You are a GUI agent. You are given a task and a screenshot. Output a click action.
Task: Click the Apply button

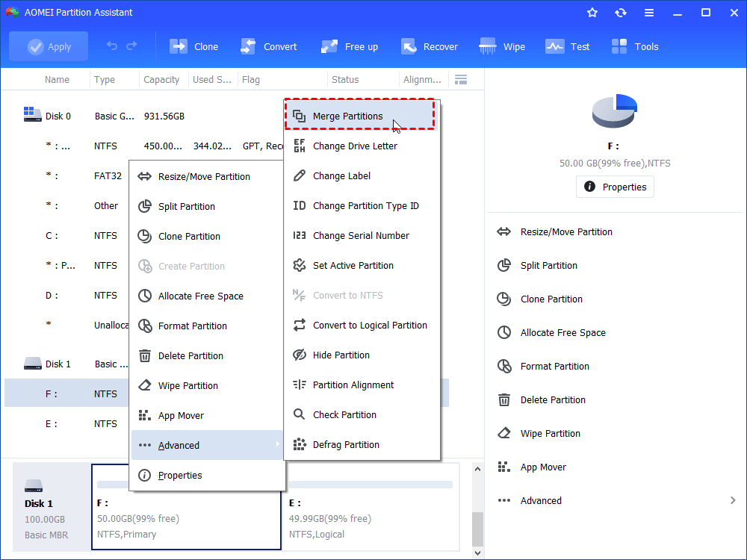tap(48, 46)
